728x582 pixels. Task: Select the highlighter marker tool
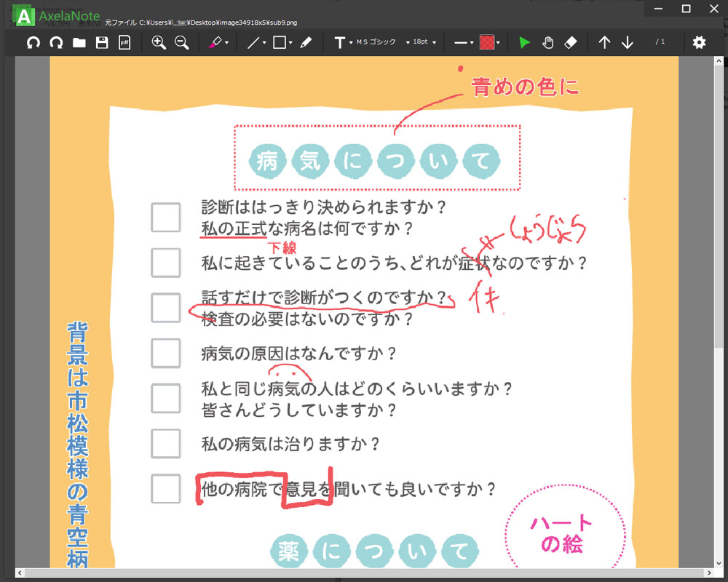[216, 42]
